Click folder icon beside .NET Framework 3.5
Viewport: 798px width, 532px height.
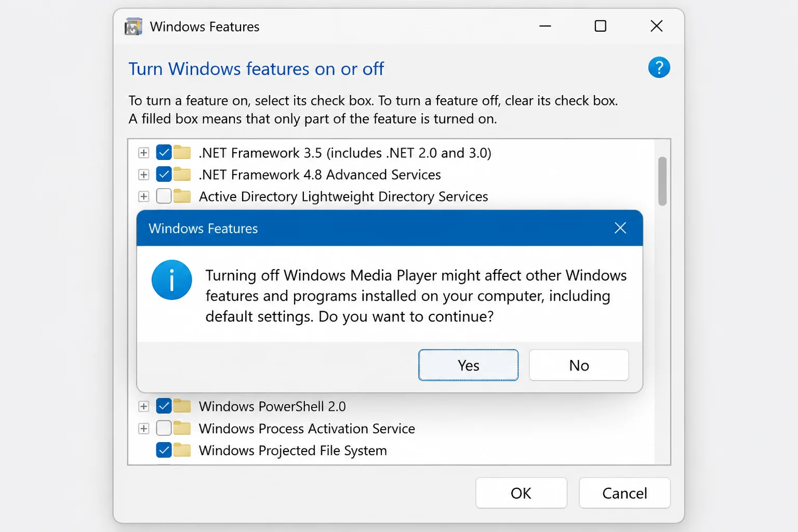coord(182,152)
